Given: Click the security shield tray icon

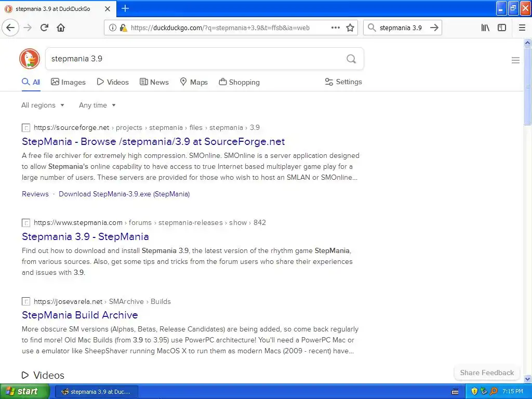Looking at the screenshot, I should click(475, 391).
